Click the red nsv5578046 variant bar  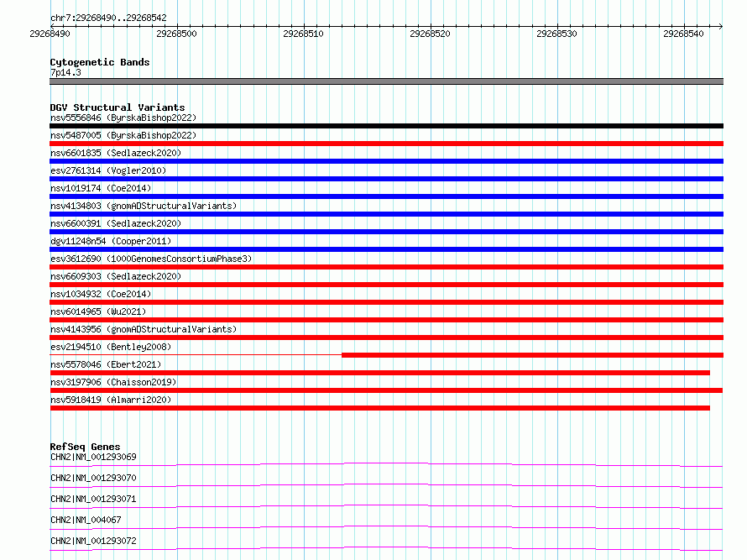pyautogui.click(x=379, y=373)
